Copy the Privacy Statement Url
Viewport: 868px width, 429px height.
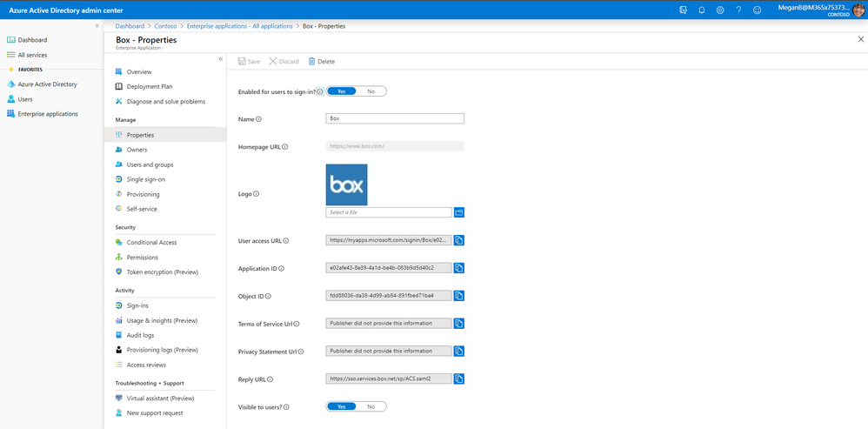click(459, 351)
